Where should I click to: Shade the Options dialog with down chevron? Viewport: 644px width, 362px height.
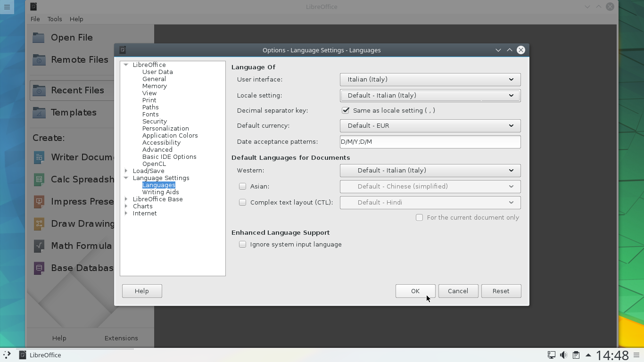(498, 50)
